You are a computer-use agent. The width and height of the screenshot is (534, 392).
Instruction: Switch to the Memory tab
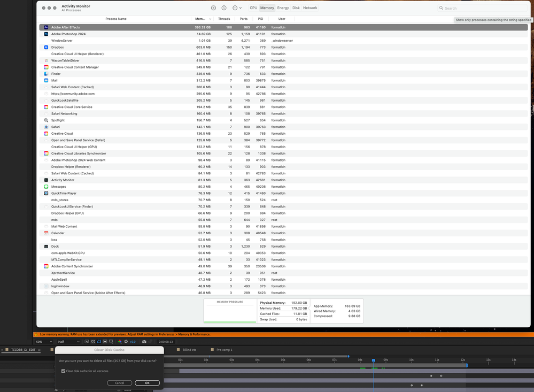pyautogui.click(x=267, y=8)
